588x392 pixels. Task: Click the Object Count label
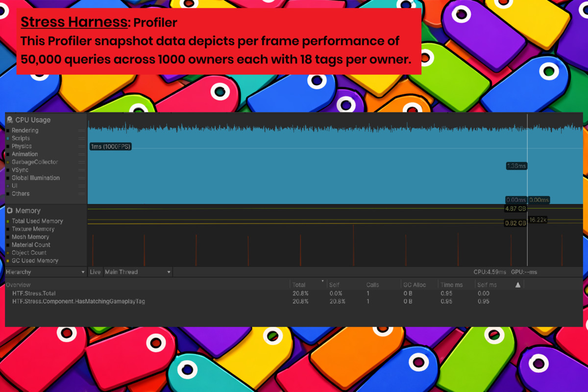coord(29,253)
